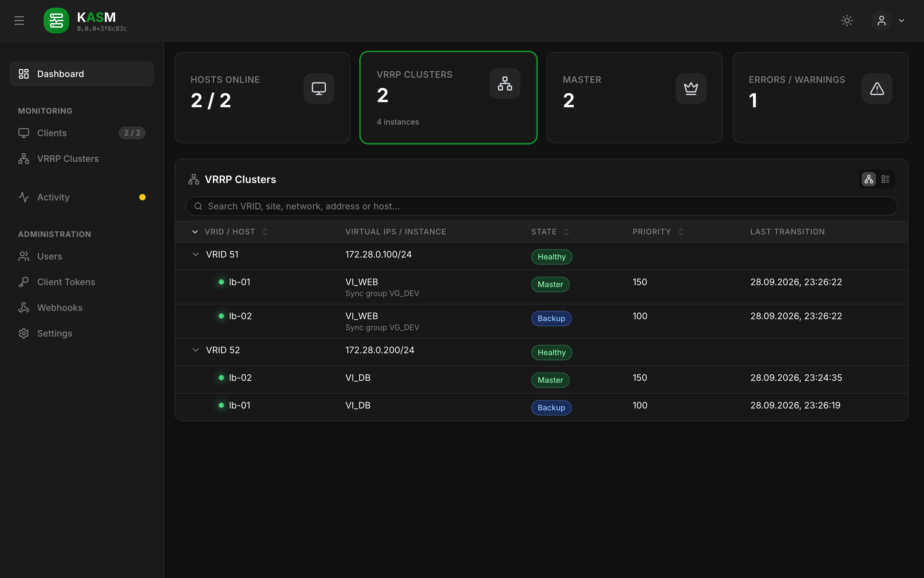This screenshot has height=578, width=924.
Task: Switch to flat list view
Action: tap(886, 179)
